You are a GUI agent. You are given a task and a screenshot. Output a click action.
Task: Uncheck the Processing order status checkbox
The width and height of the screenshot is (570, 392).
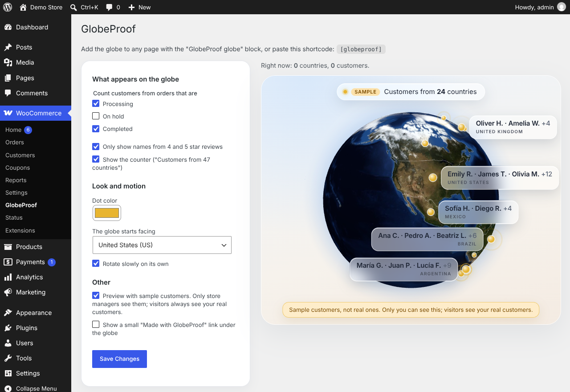[96, 103]
